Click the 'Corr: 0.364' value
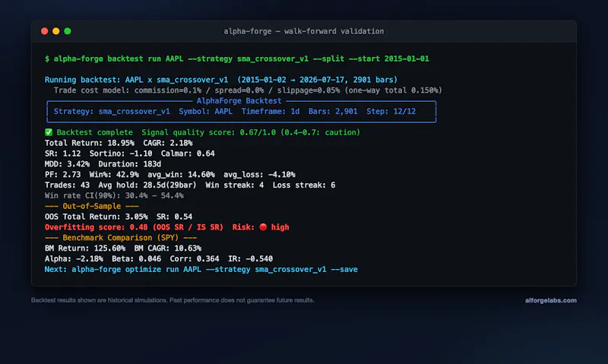608x364 pixels. coord(195,258)
